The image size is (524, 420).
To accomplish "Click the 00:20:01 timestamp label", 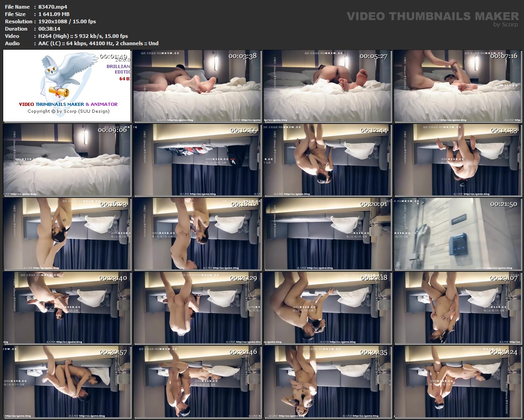I will [373, 204].
